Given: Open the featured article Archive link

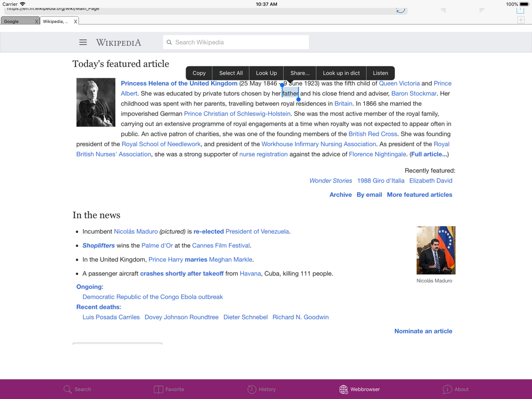Looking at the screenshot, I should click(x=340, y=195).
